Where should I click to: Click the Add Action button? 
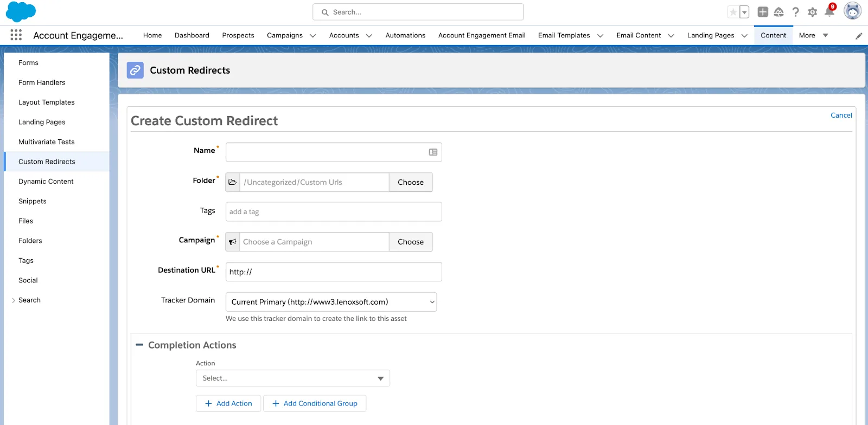[x=228, y=403]
